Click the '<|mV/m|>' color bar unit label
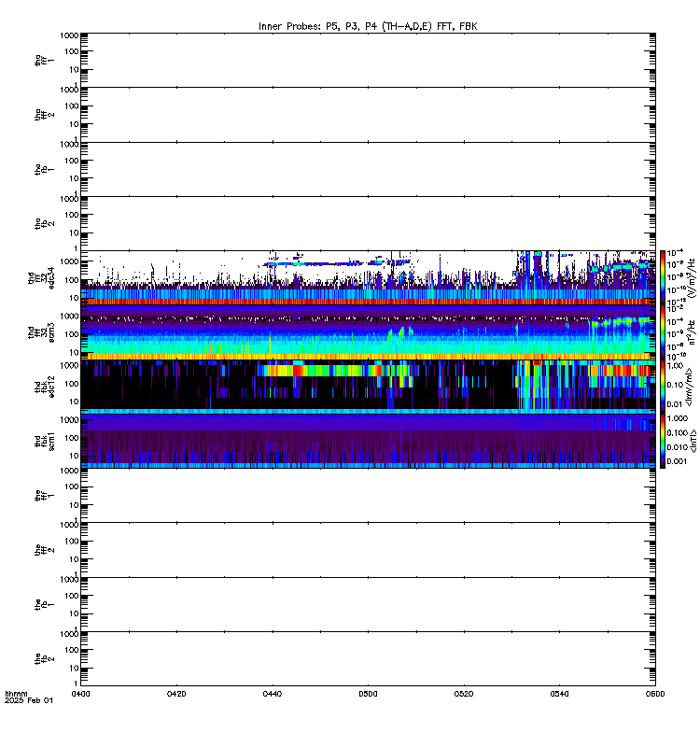The height and width of the screenshot is (747, 700). [x=689, y=387]
